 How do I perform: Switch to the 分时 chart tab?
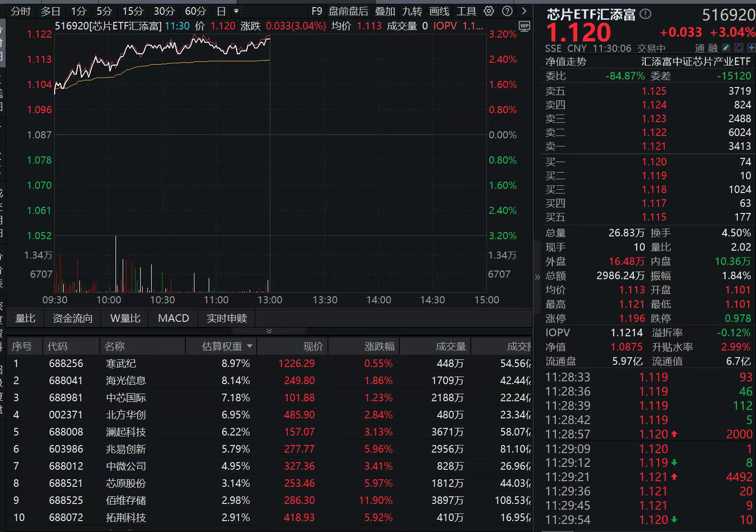(x=20, y=11)
